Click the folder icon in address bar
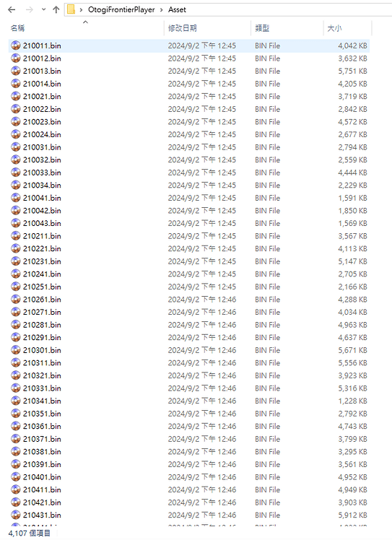The image size is (392, 540). point(71,9)
